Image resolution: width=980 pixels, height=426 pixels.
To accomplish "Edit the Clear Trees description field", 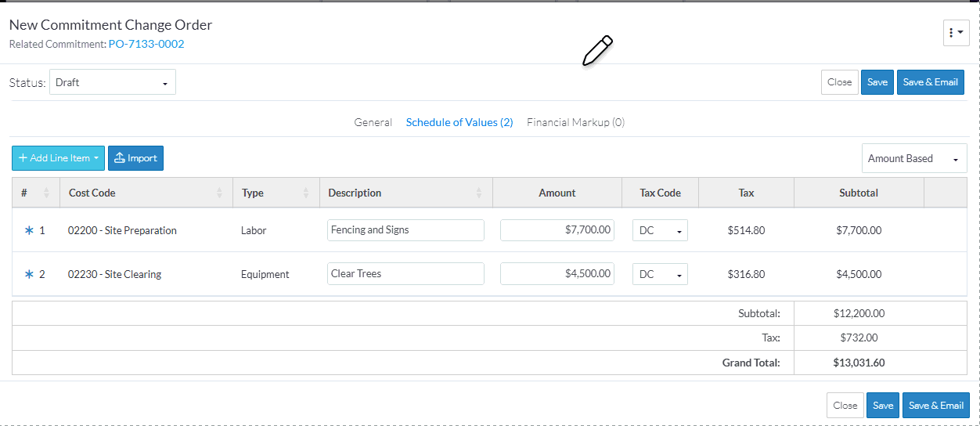I will 405,274.
